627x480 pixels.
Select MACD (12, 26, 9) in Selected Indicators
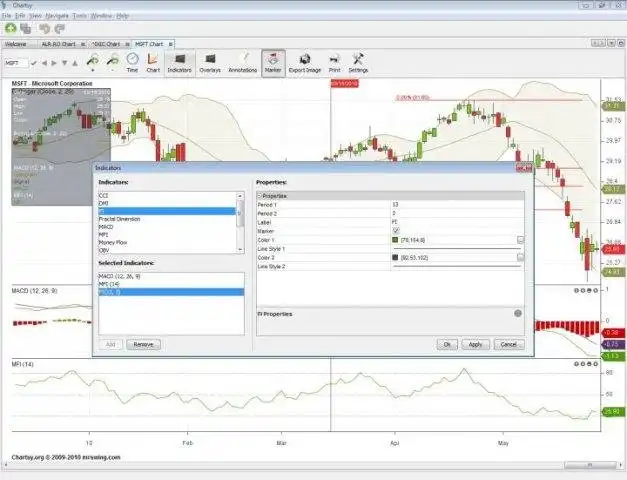(171, 276)
